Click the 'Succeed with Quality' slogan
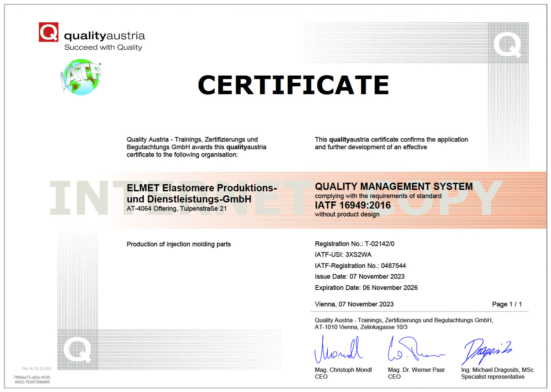The height and width of the screenshot is (392, 551). [x=103, y=47]
